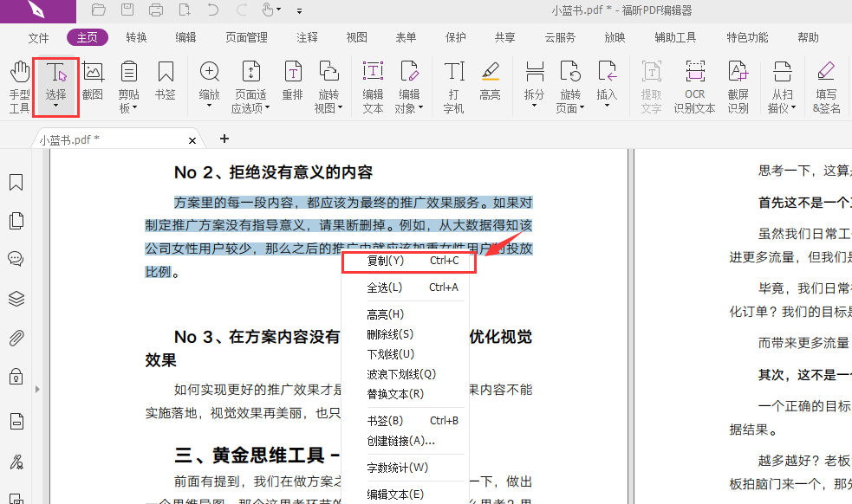The image size is (852, 504).
Task: Click the attachments paperclip sidebar icon
Action: [x=16, y=338]
